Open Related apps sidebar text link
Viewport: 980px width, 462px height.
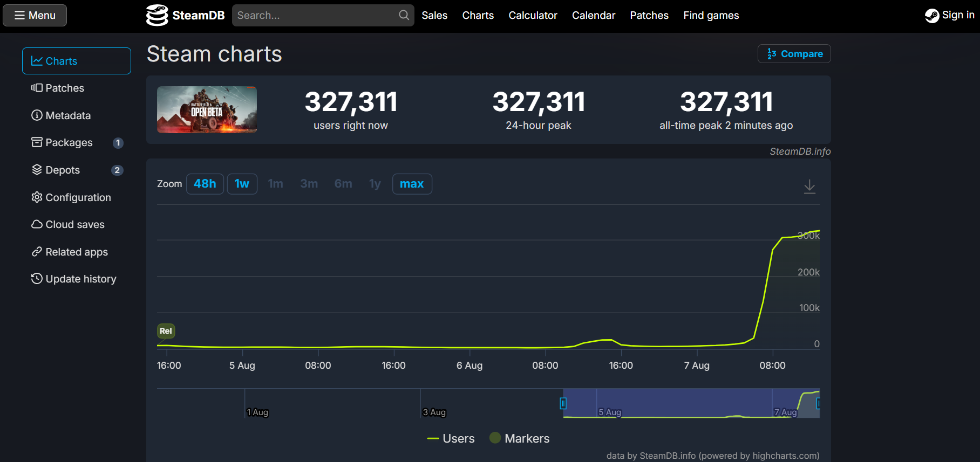77,252
